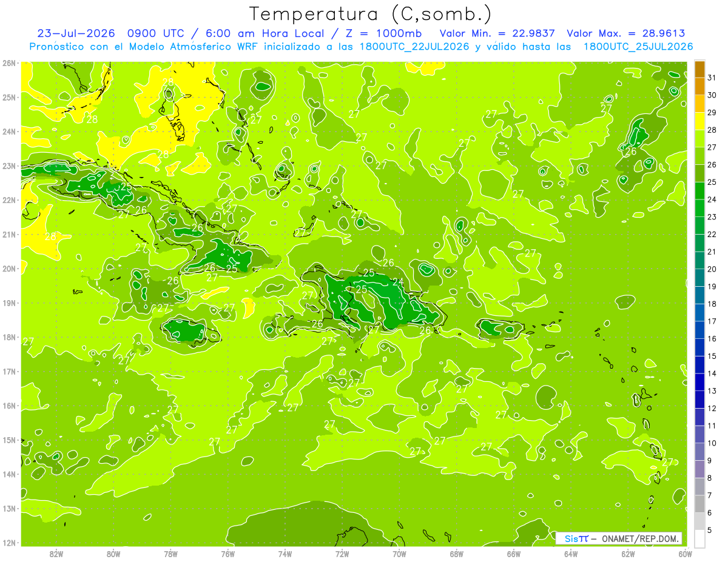This screenshot has height=562, width=728.
Task: Click colorbar legend value 13
Action: click(x=712, y=391)
